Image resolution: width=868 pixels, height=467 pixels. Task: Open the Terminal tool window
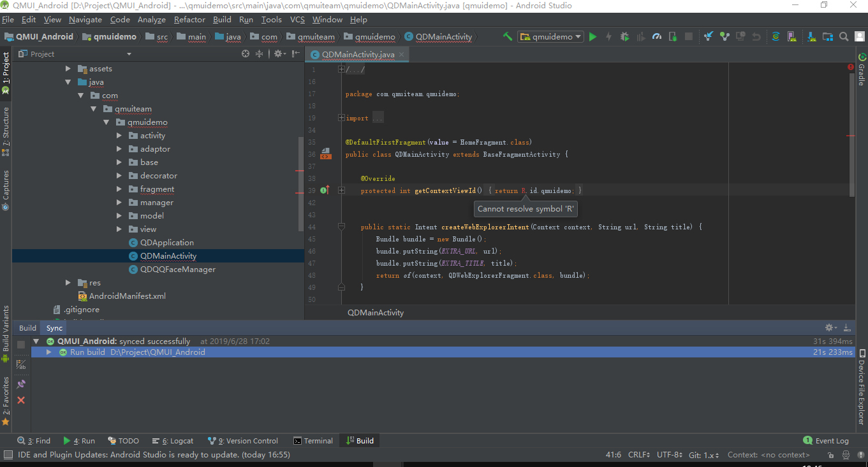coord(313,440)
